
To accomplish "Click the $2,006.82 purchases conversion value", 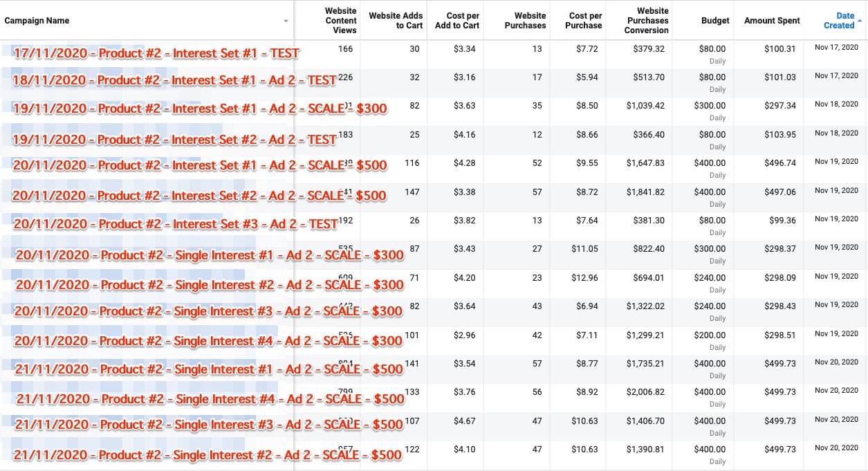I will pos(645,392).
